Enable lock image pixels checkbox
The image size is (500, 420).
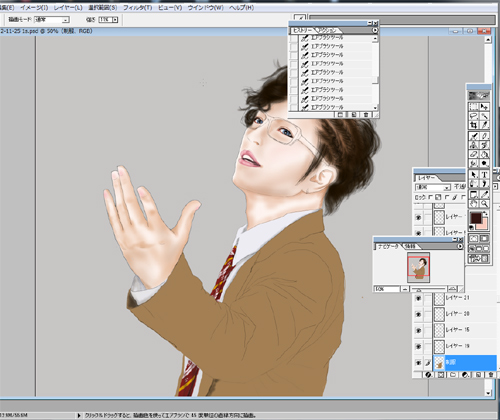pyautogui.click(x=447, y=197)
